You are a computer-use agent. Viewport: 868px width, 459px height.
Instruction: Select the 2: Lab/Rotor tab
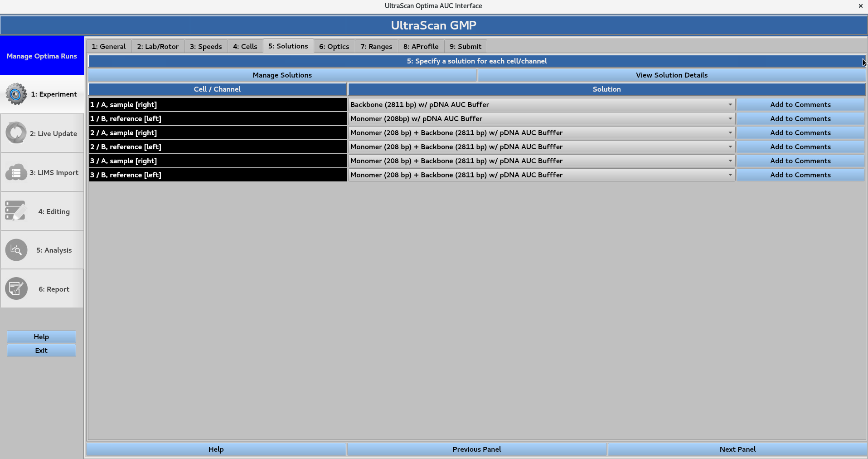pyautogui.click(x=158, y=46)
